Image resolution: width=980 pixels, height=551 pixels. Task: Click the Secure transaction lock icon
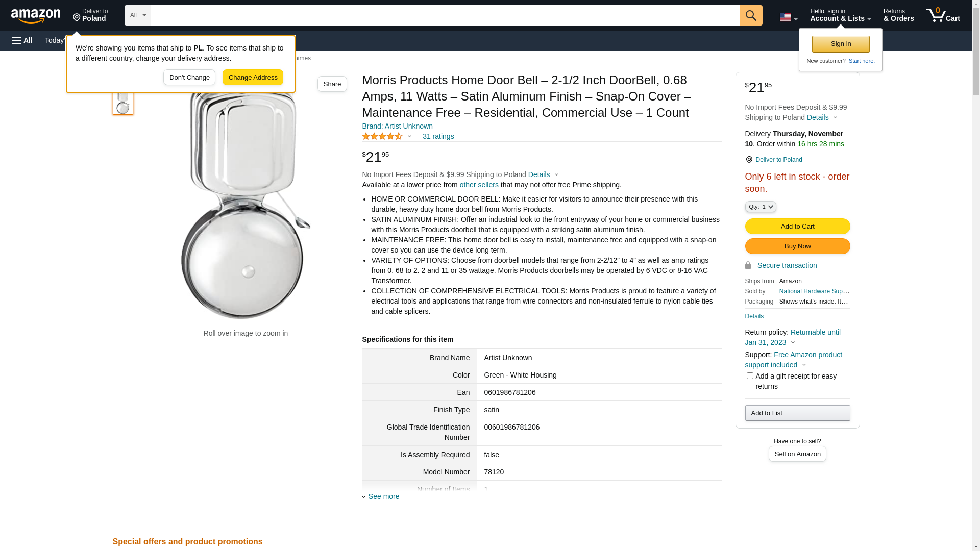click(x=748, y=265)
